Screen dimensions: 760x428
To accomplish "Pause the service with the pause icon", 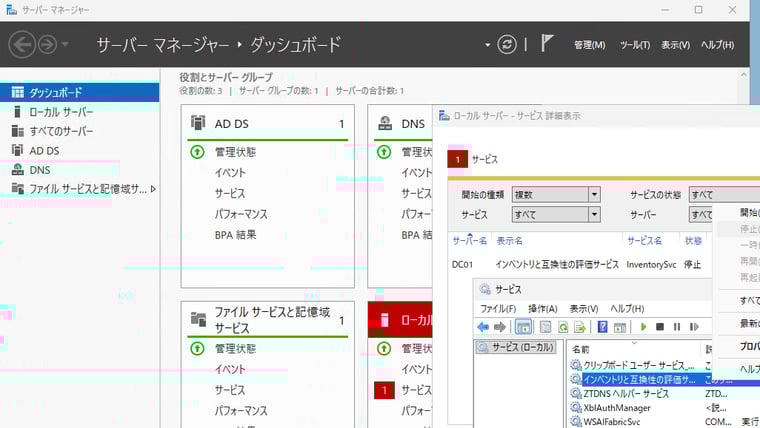I will coord(677,327).
